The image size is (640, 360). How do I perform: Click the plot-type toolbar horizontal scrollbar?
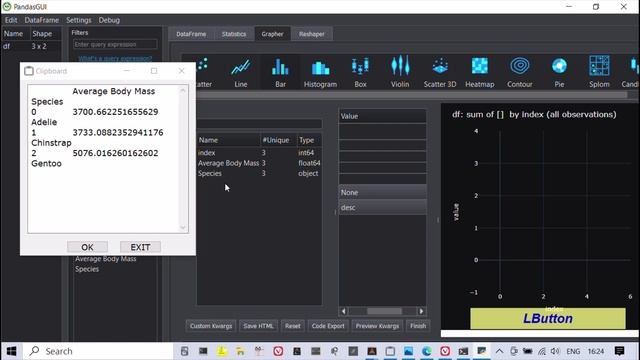pos(411,95)
